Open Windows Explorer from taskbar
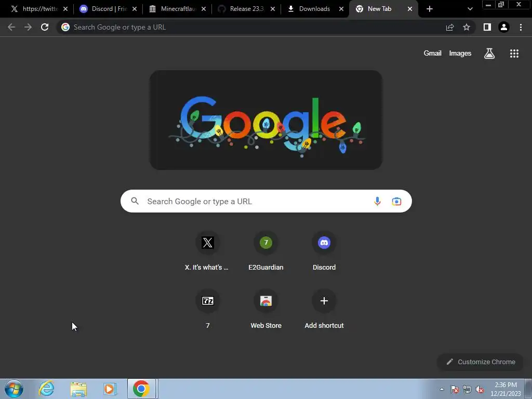 tap(78, 389)
